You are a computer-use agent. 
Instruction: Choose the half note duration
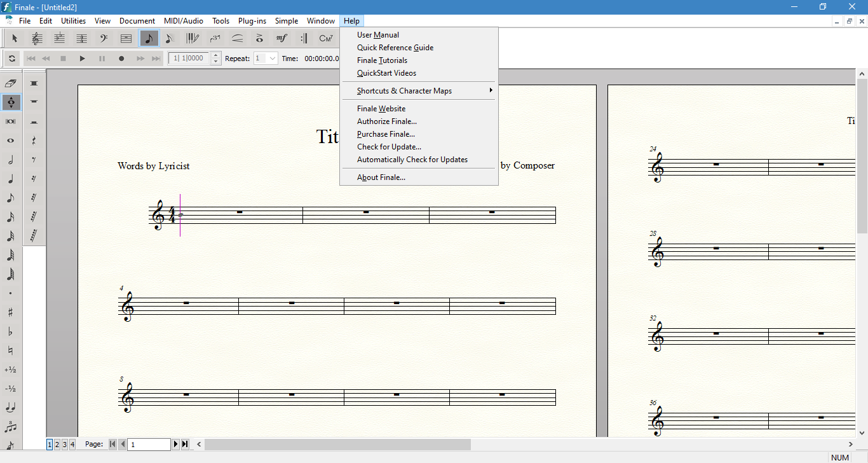(x=11, y=160)
